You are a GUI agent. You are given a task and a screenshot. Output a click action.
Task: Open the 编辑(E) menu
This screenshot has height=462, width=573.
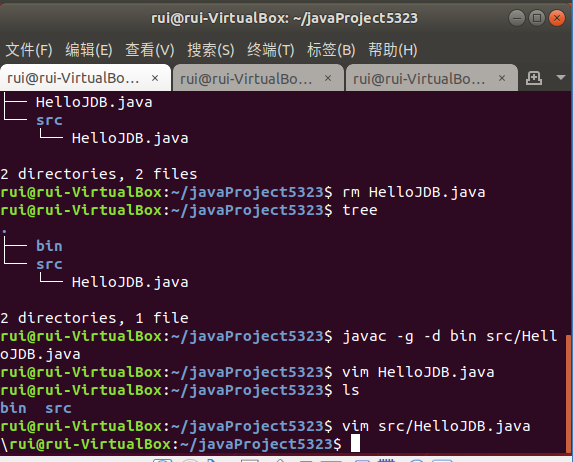[x=89, y=50]
